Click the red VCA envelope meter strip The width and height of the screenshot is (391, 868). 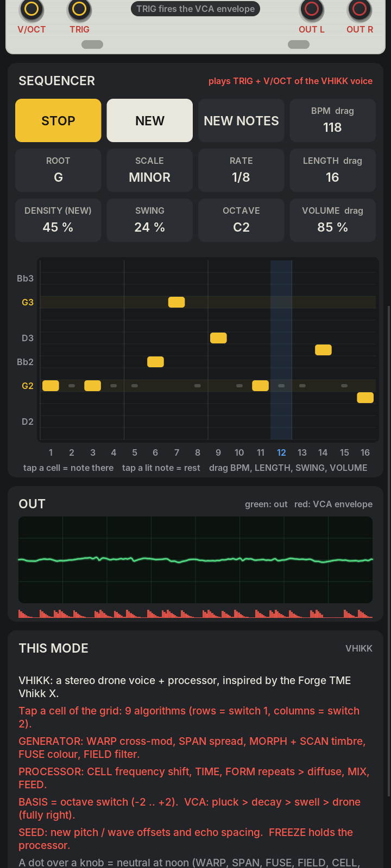195,613
